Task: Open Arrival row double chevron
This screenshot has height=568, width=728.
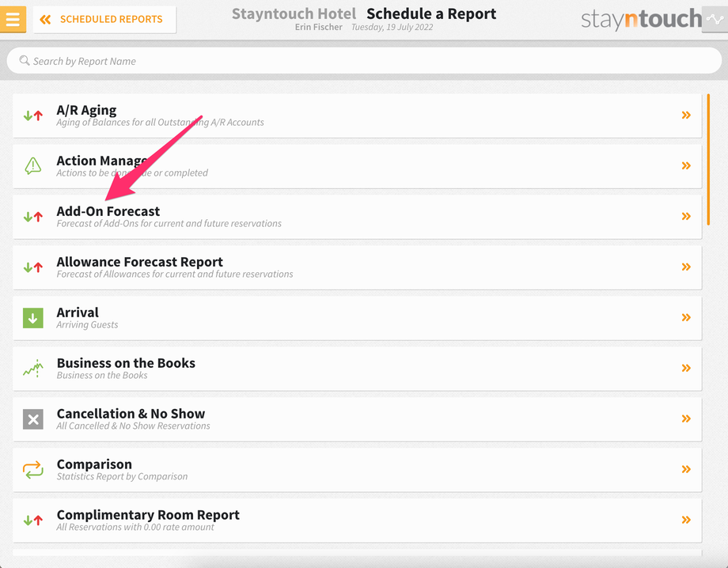Action: [x=686, y=317]
